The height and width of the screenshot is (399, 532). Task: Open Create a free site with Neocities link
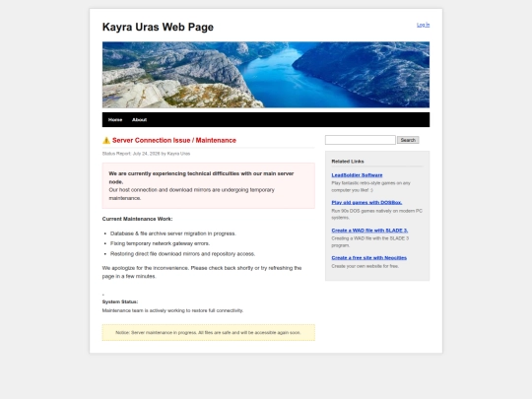[368, 258]
